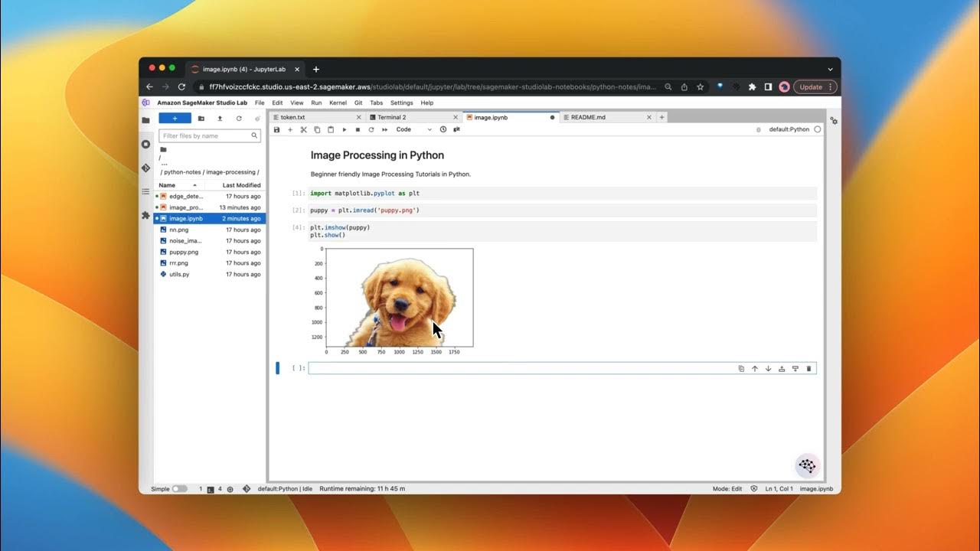Select edge_dete... notebook in file list
Screen dimensions: 980x551
[210, 197]
